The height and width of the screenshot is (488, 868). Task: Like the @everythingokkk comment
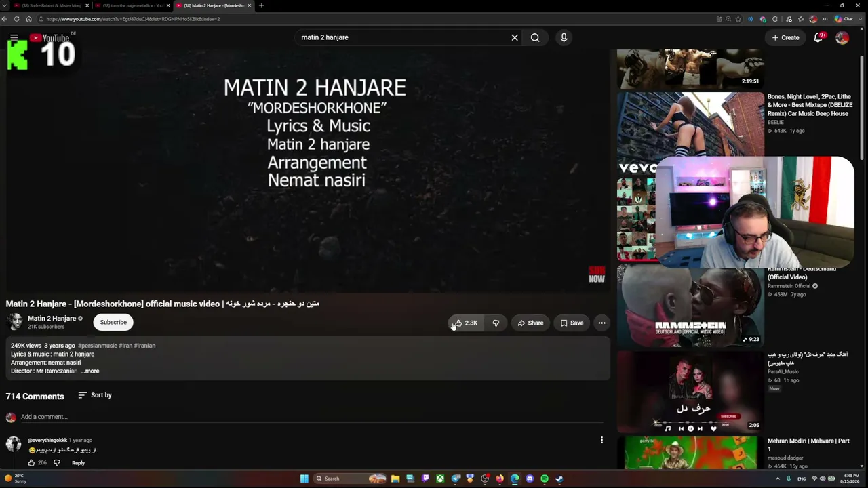(x=31, y=463)
